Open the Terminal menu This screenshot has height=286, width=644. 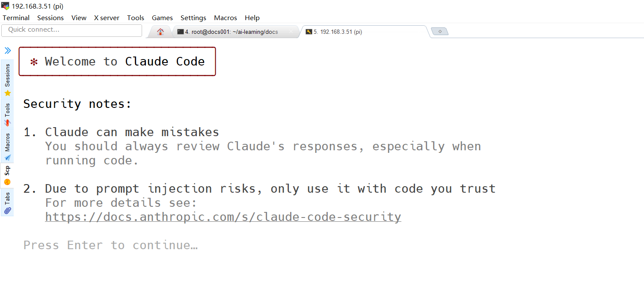[x=16, y=18]
